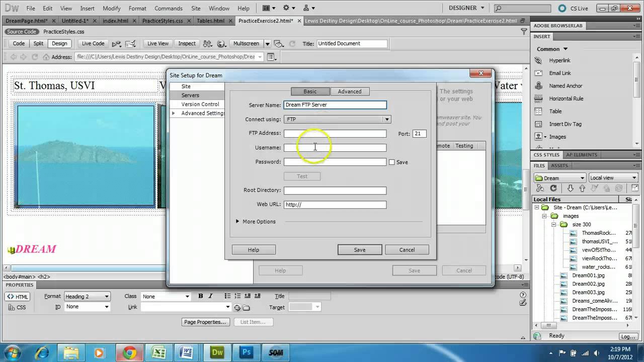Click the Email Link icon
Viewport: 644px width, 362px height.
[x=539, y=73]
